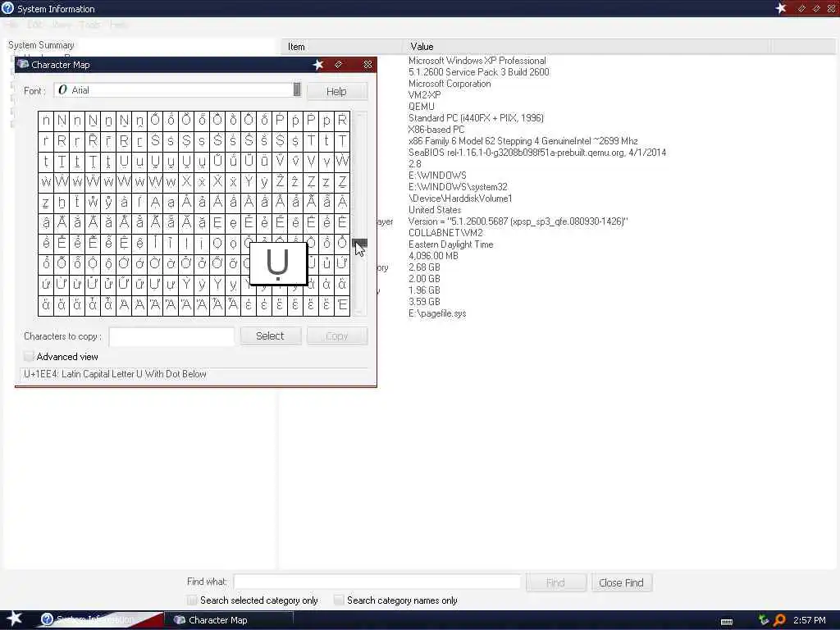Screen dimensions: 840x630
Task: Select the 1.96 GB value
Action: click(x=424, y=290)
